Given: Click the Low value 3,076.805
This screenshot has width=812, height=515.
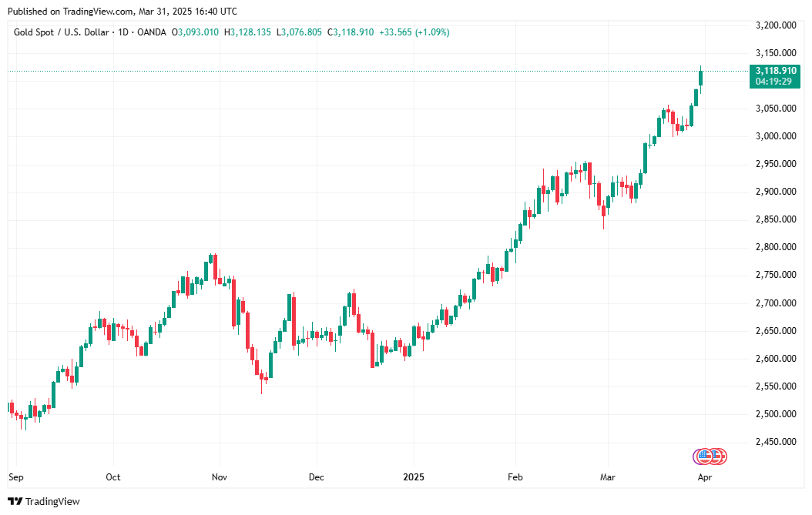Looking at the screenshot, I should 301,32.
